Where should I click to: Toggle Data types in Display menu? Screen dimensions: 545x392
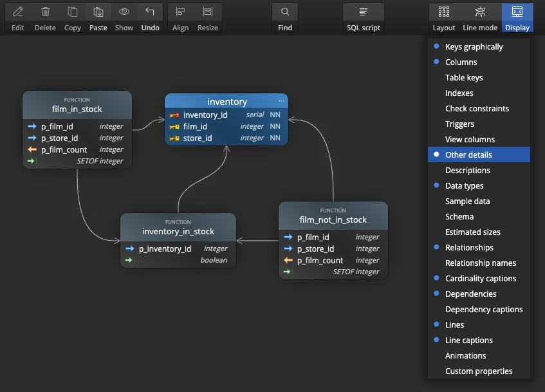click(x=479, y=186)
